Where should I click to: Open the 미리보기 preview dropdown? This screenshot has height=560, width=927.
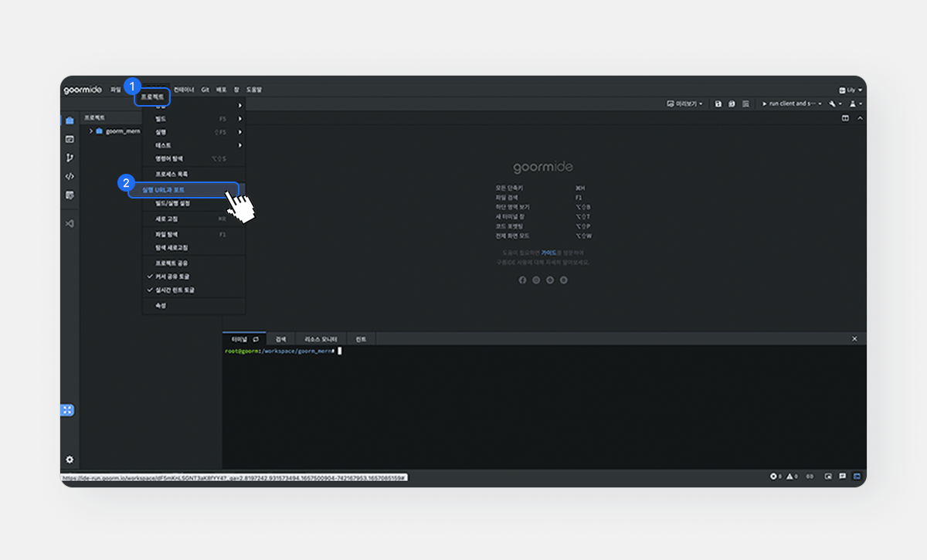pyautogui.click(x=684, y=104)
